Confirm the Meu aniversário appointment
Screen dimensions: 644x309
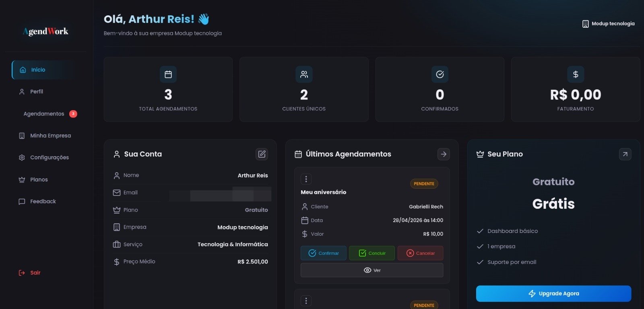click(324, 253)
